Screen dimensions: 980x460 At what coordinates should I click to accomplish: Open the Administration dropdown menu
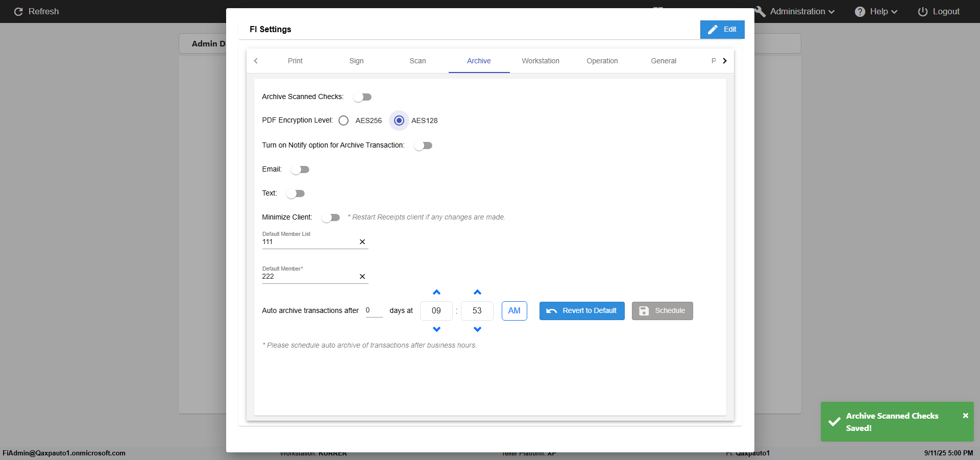(x=796, y=12)
